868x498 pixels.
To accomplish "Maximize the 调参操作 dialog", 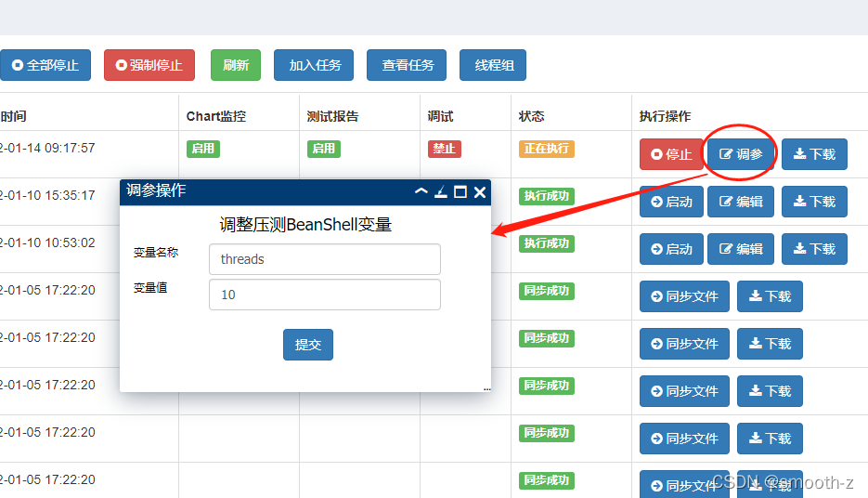I will click(x=460, y=191).
